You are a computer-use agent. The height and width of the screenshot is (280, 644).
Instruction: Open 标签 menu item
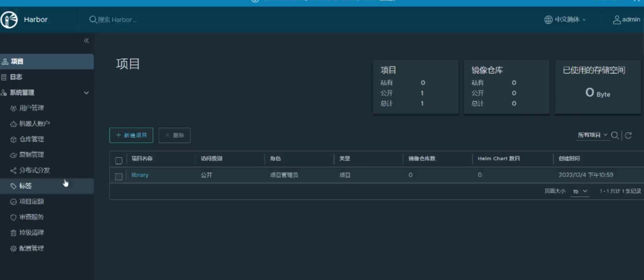click(47, 186)
